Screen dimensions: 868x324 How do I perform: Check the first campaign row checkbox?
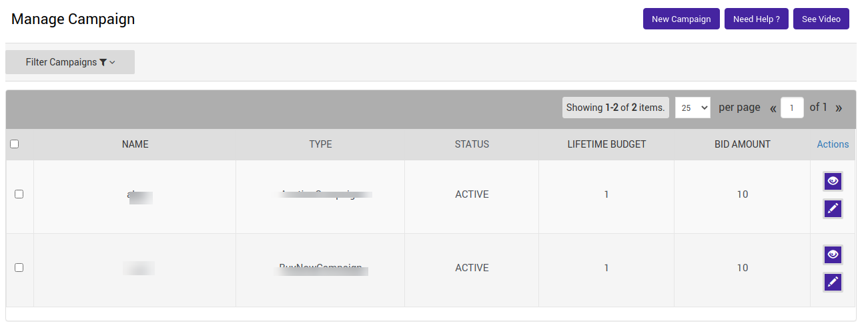click(19, 194)
